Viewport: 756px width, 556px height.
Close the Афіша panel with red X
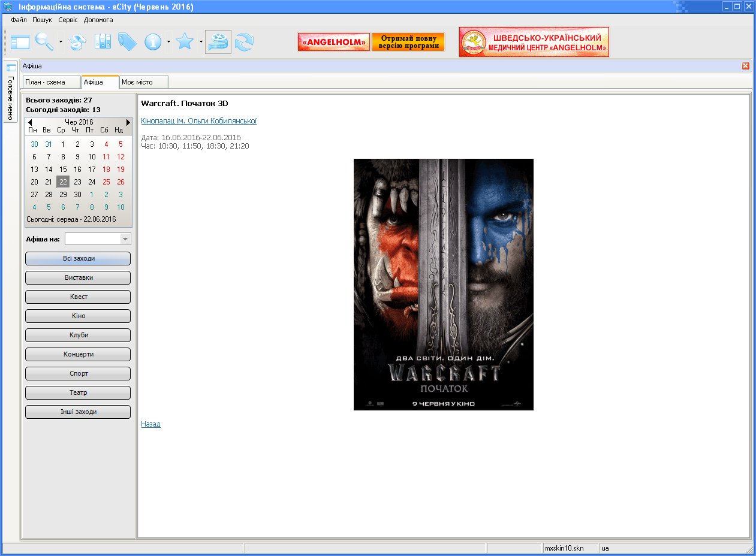746,66
